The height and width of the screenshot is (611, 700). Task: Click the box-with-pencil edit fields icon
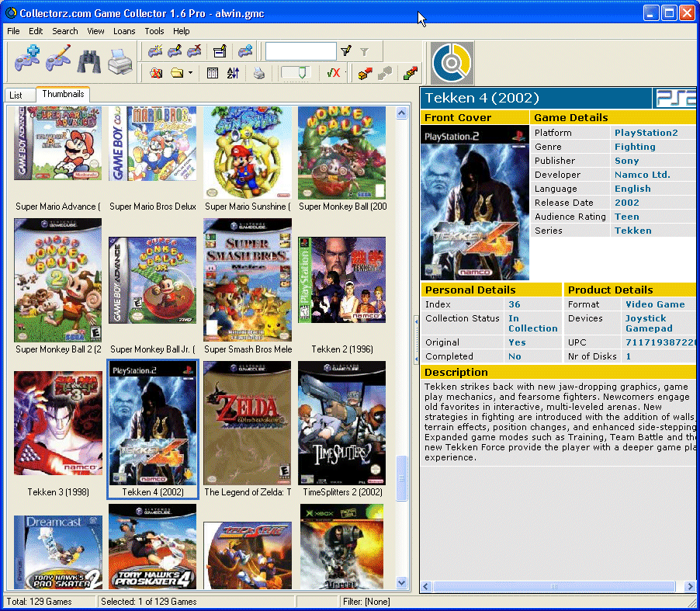220,51
